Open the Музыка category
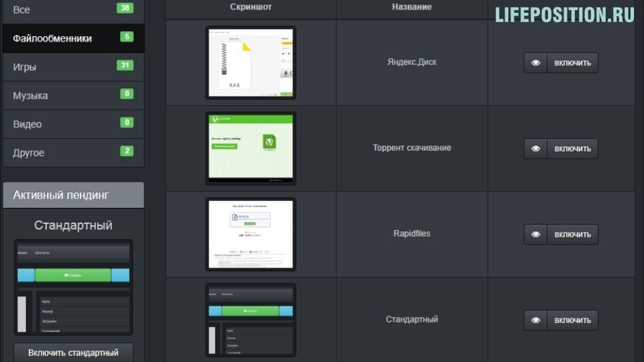Screen dimensions: 644x362 pyautogui.click(x=72, y=96)
